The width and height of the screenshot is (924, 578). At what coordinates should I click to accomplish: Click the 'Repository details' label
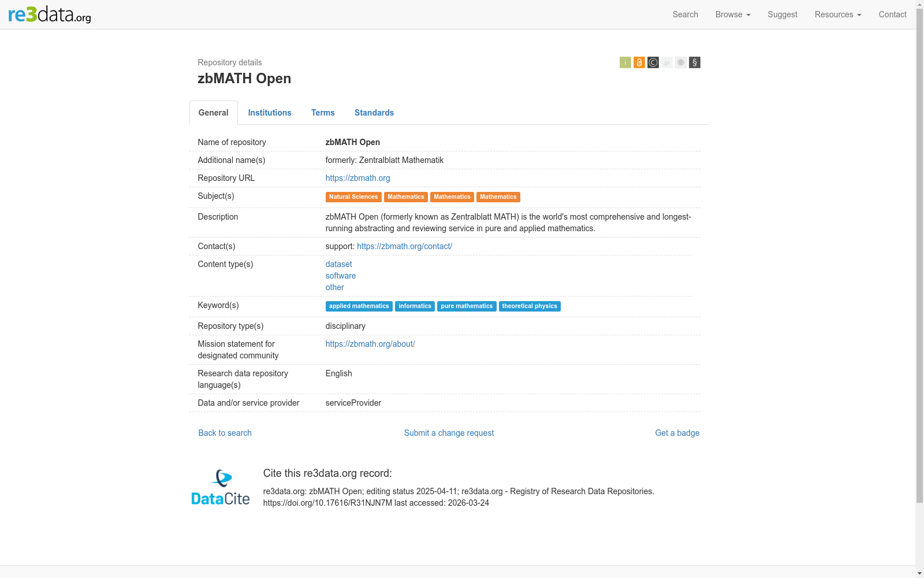[230, 62]
